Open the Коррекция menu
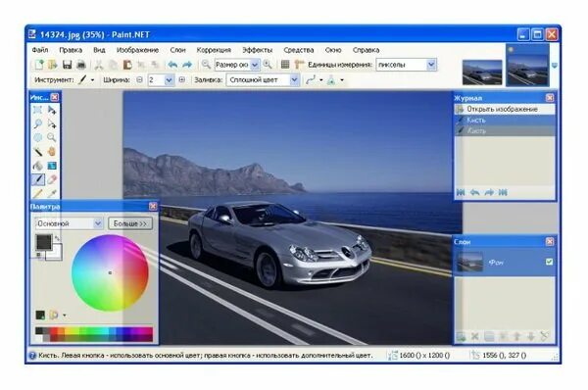The height and width of the screenshot is (390, 588). point(214,50)
